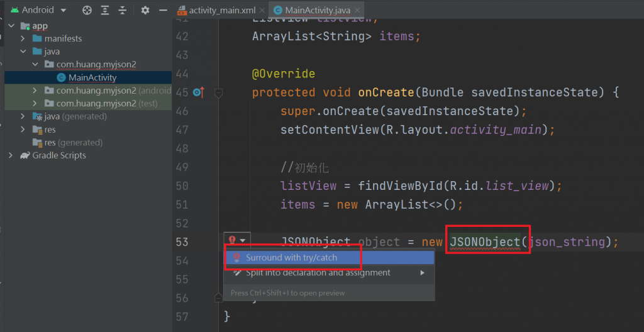This screenshot has width=644, height=332.
Task: Collapse all project tree nodes icon
Action: pyautogui.click(x=122, y=10)
